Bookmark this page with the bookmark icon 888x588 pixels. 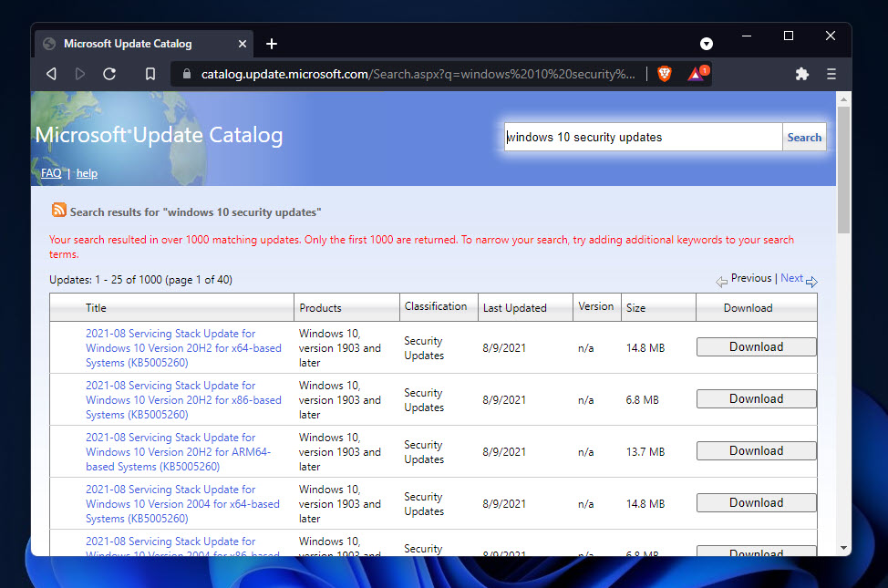[150, 74]
